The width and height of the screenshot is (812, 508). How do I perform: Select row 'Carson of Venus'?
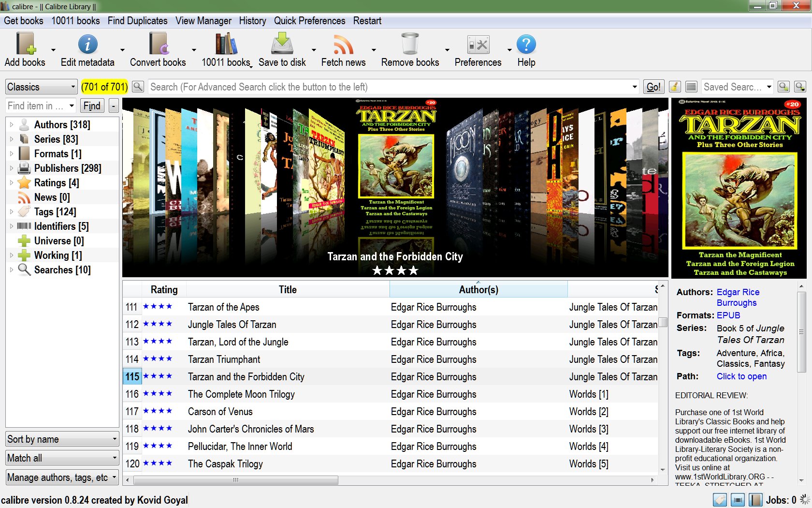(x=391, y=411)
